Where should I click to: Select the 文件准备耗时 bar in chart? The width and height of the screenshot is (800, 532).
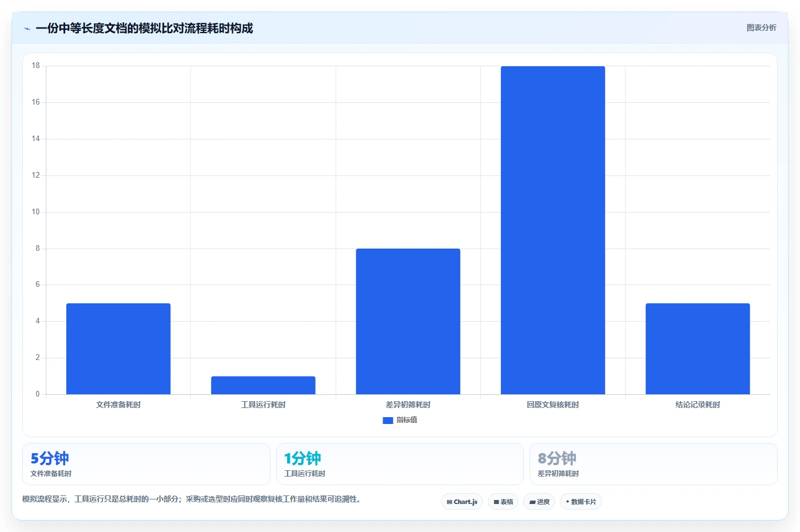tap(118, 349)
